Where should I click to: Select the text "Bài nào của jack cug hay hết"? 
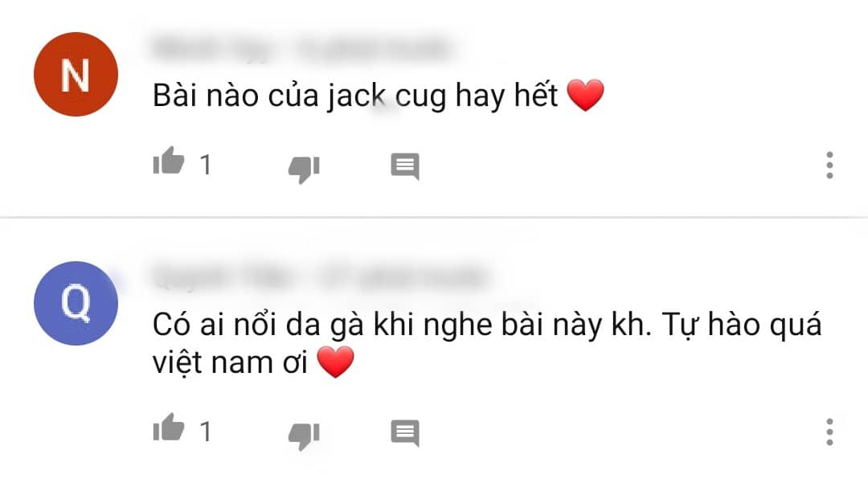[355, 95]
